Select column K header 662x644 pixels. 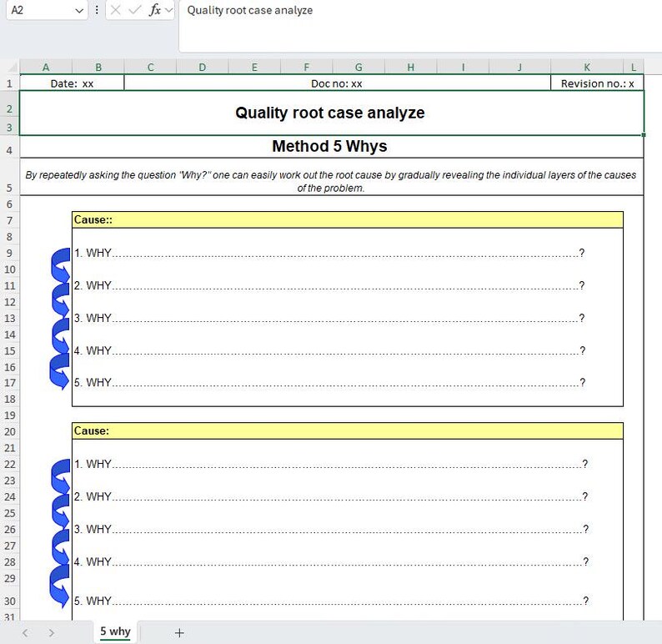point(587,67)
